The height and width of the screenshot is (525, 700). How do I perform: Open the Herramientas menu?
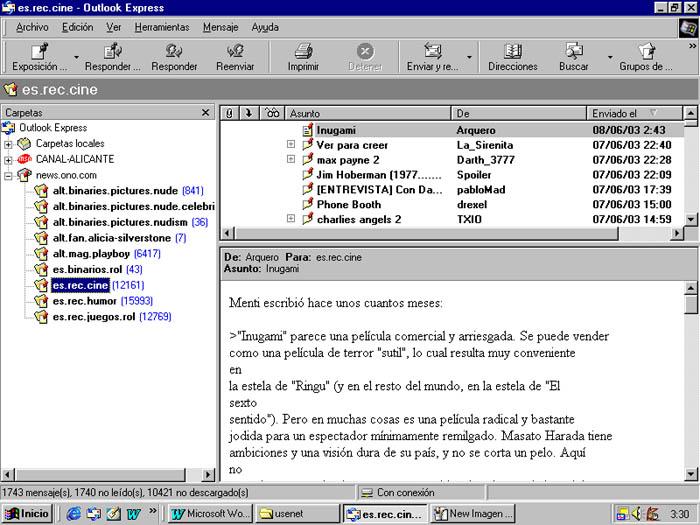162,27
